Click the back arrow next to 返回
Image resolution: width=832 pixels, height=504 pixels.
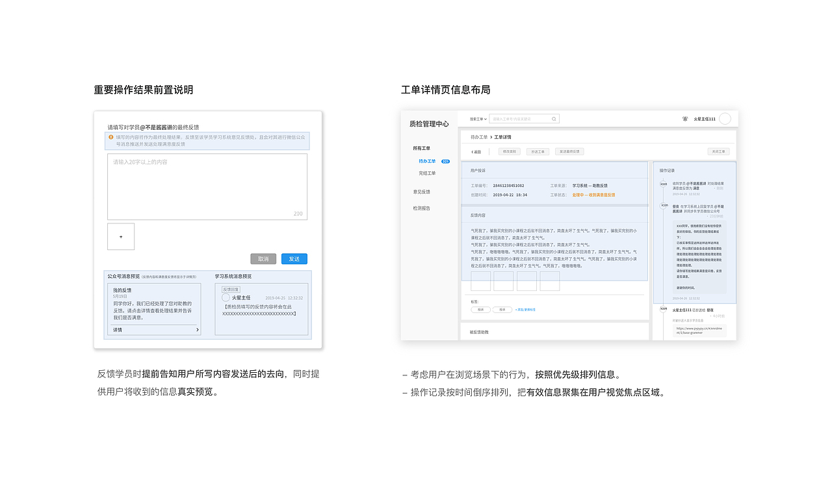click(x=472, y=150)
